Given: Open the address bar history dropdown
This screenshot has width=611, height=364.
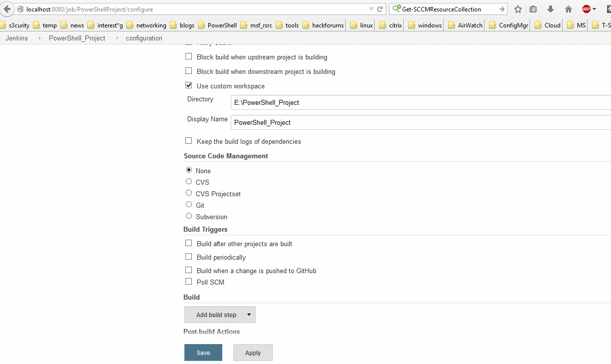Looking at the screenshot, I should coord(371,8).
